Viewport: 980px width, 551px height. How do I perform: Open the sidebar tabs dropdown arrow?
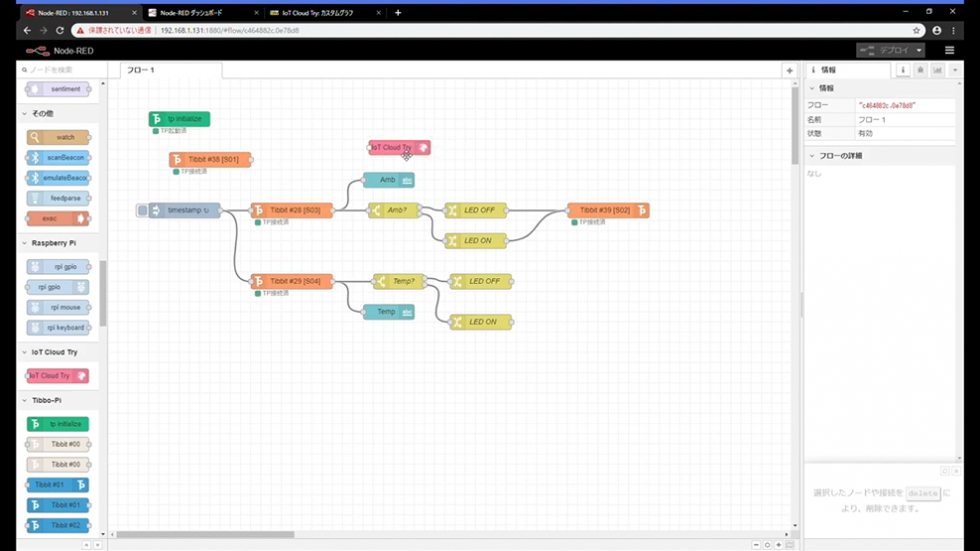click(x=955, y=71)
